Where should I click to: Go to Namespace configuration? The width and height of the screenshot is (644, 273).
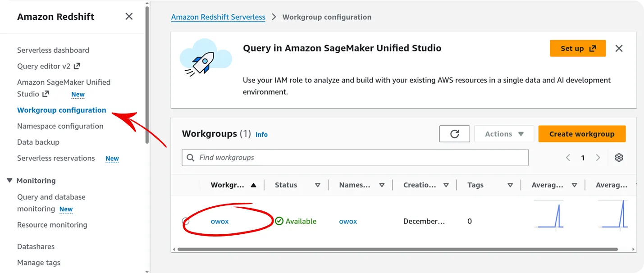click(x=60, y=126)
